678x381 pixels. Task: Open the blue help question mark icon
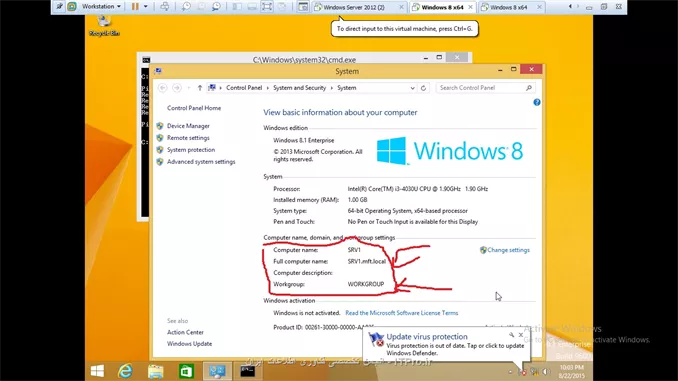[x=537, y=102]
